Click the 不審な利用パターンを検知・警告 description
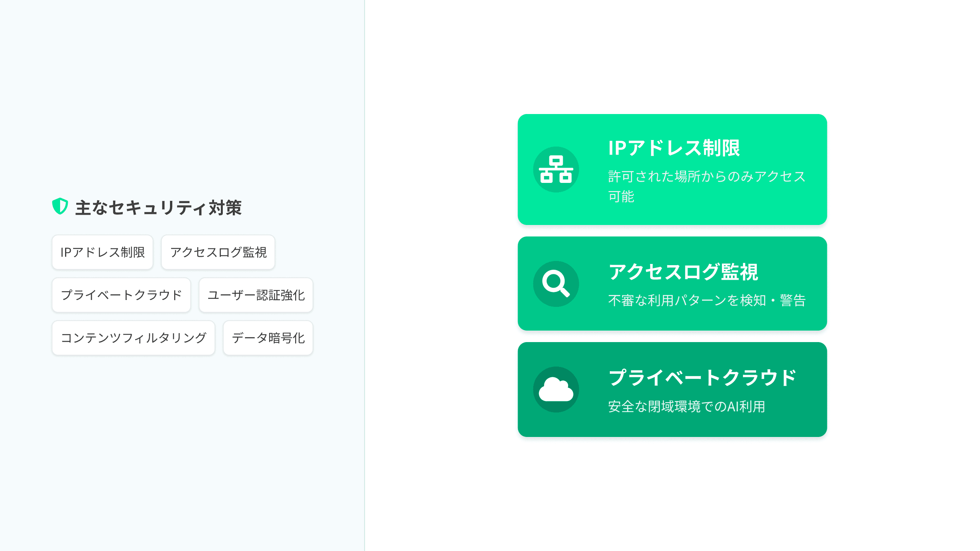The height and width of the screenshot is (551, 980). tap(707, 300)
